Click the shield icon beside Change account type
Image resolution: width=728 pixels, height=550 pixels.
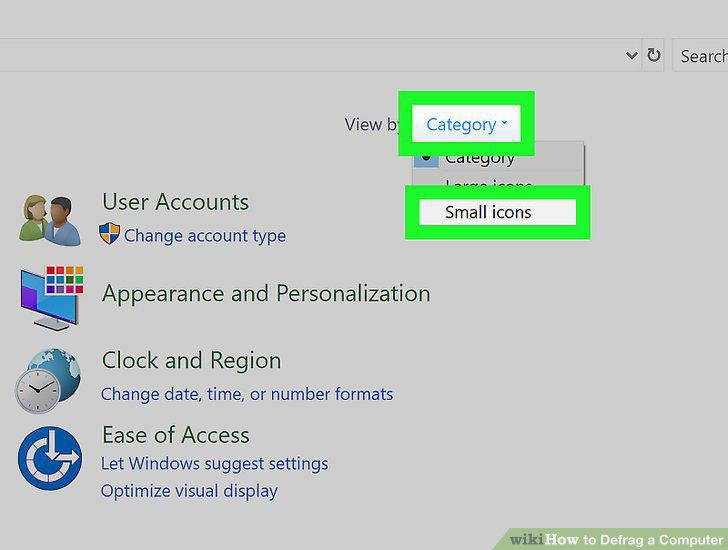110,233
